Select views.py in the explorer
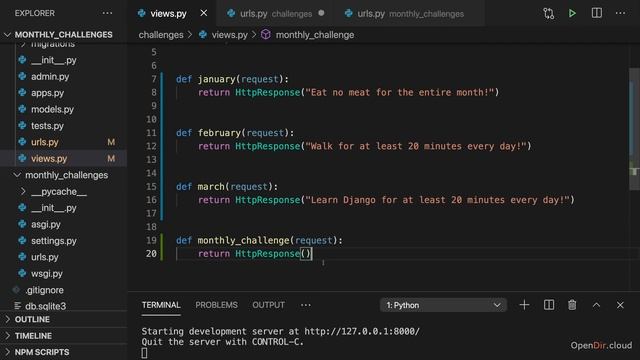Viewport: 640px width, 360px height. point(63,158)
